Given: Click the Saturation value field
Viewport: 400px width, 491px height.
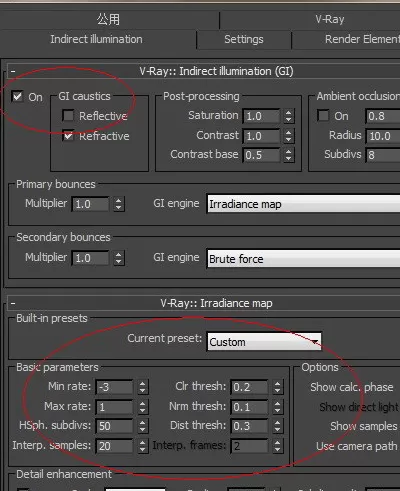Looking at the screenshot, I should [x=261, y=116].
